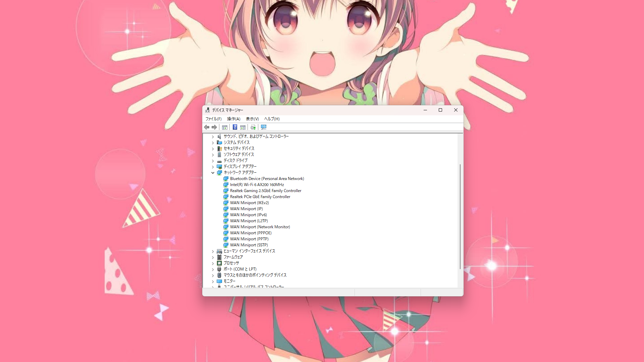Viewport: 644px width, 362px height.
Task: Click the Realtek Gaming 2.5GbE Family Controller icon
Action: pos(226,191)
